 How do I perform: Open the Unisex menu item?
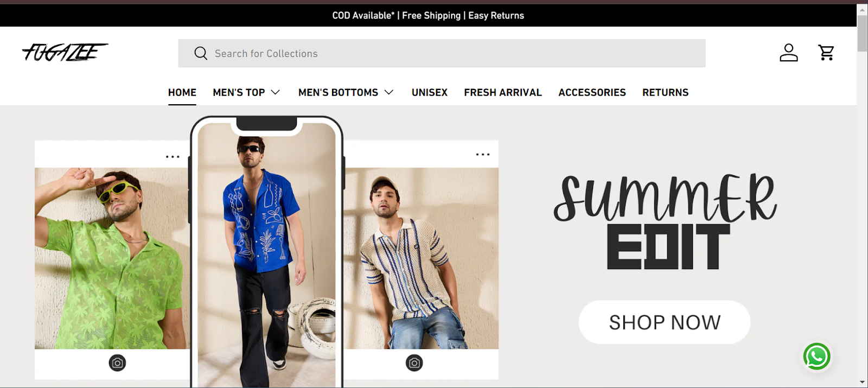pos(429,92)
